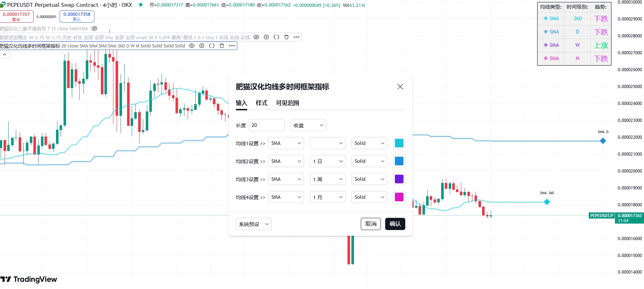View source code of the 肥猫汉化均线多时间框架指标 indicator
Image resolution: width=644 pixels, height=289 pixels.
[x=212, y=46]
